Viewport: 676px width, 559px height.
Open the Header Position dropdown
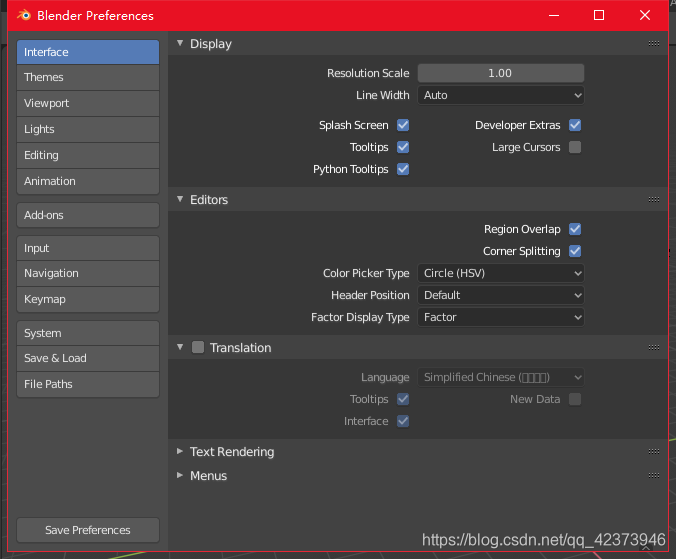tap(501, 295)
